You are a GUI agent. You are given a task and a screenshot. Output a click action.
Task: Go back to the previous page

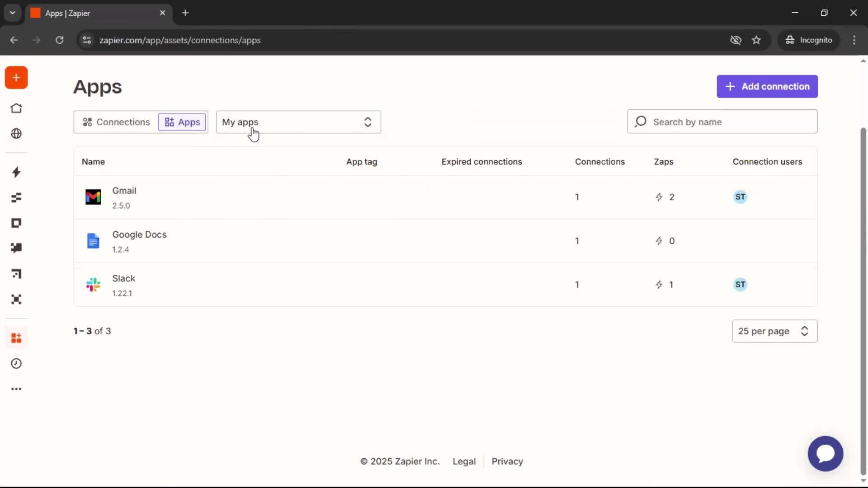(14, 40)
